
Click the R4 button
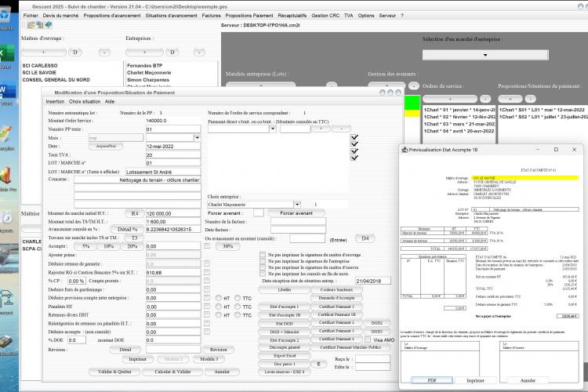click(135, 213)
